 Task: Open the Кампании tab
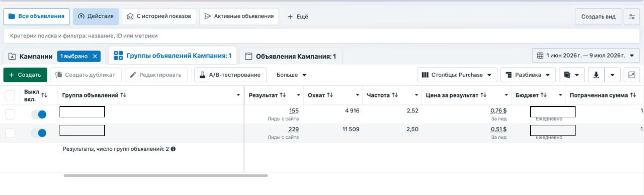pos(30,56)
